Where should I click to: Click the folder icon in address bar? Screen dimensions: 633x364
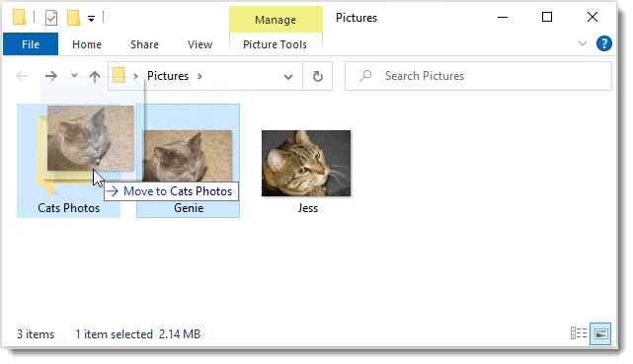coord(119,75)
